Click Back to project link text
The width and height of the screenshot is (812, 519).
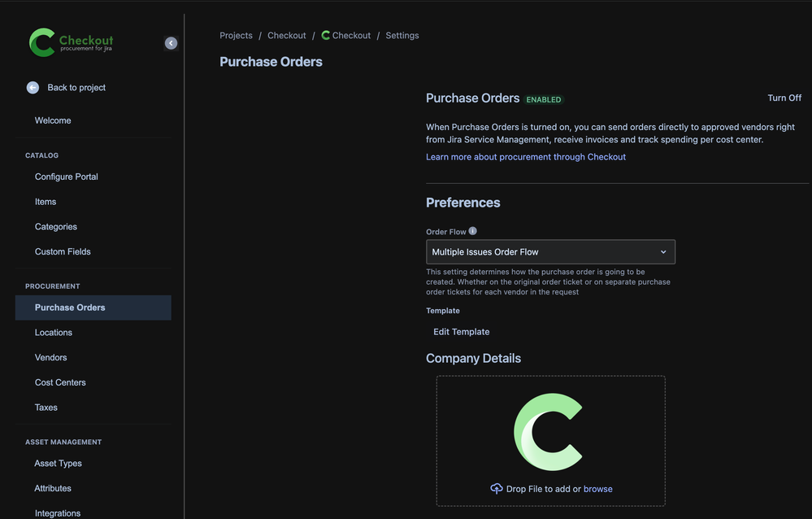tap(76, 88)
